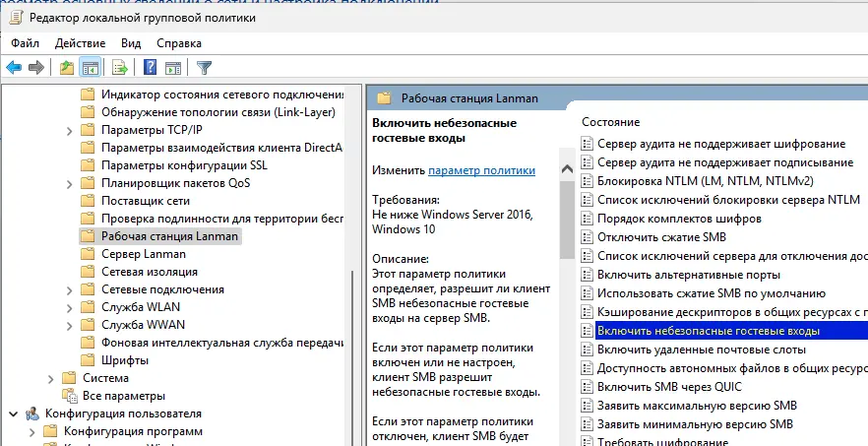Expand the Сетевые подключения node
The width and height of the screenshot is (868, 446).
pos(69,290)
